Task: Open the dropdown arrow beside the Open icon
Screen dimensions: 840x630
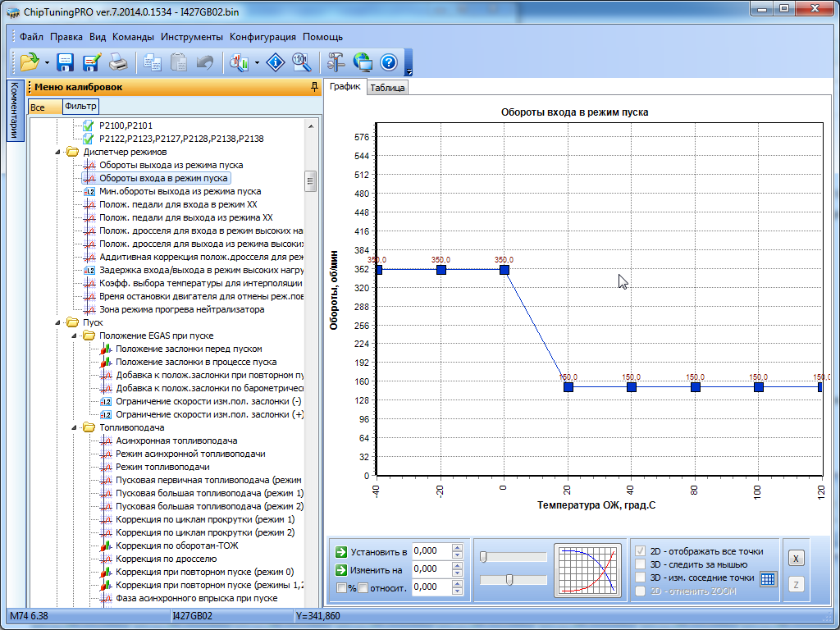Action: (47, 62)
